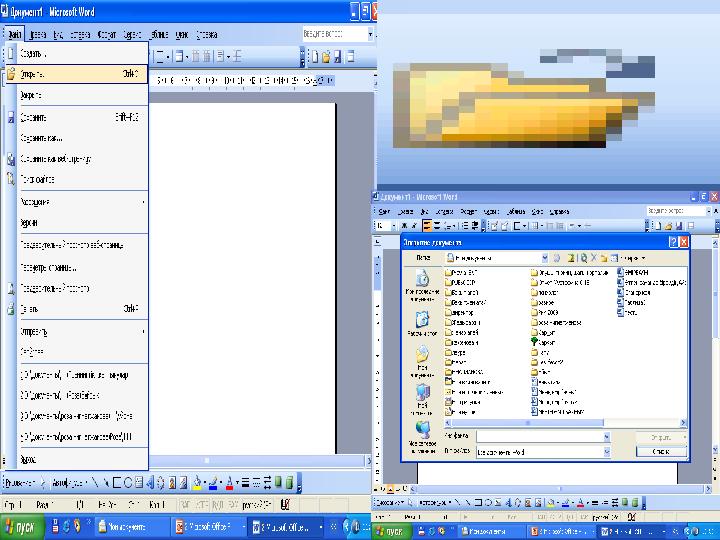
Task: Toggle highlighted Align Left in Word window behind dialog
Action: [427, 225]
